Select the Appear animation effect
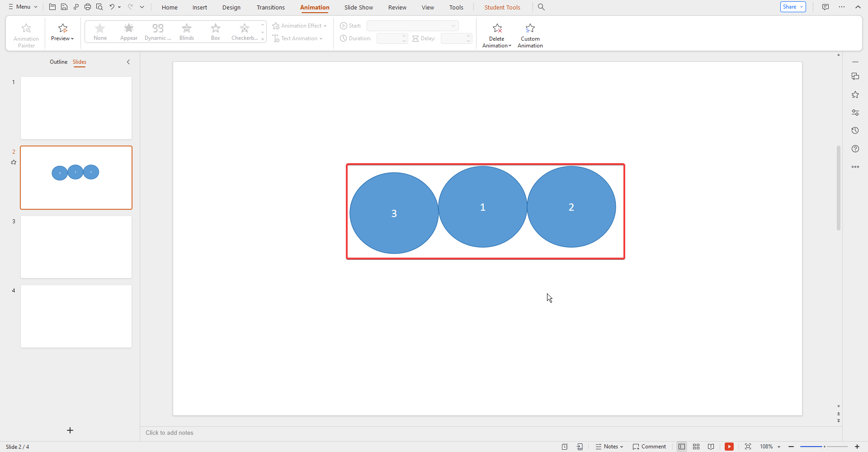Viewport: 868px width, 452px height. [x=128, y=32]
